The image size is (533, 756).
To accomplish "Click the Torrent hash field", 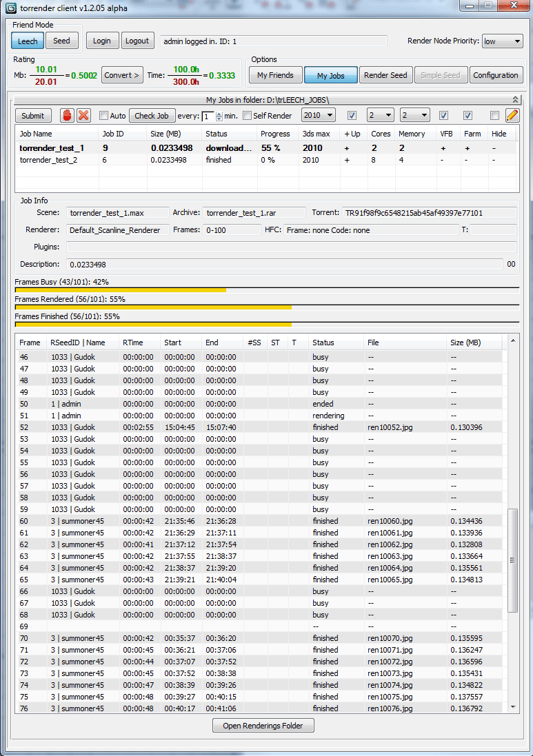I will pyautogui.click(x=430, y=213).
